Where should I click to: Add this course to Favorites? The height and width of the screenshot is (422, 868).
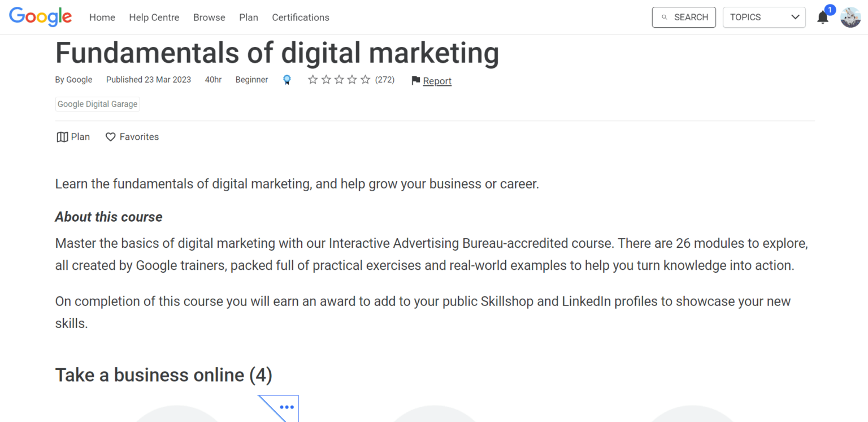pos(132,136)
